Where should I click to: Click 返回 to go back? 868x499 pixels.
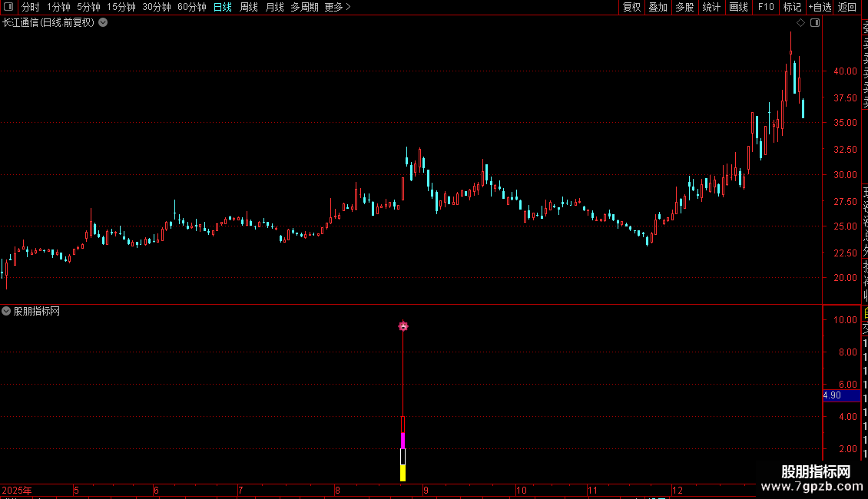847,7
